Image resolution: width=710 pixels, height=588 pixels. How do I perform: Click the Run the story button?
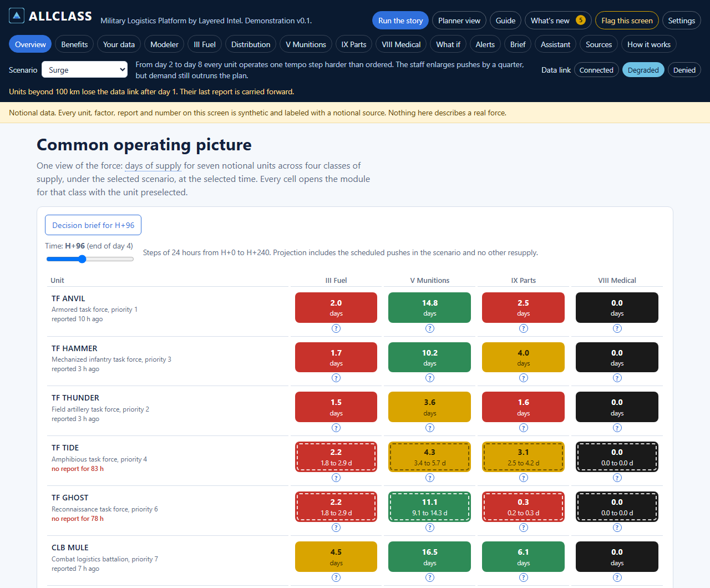(400, 21)
